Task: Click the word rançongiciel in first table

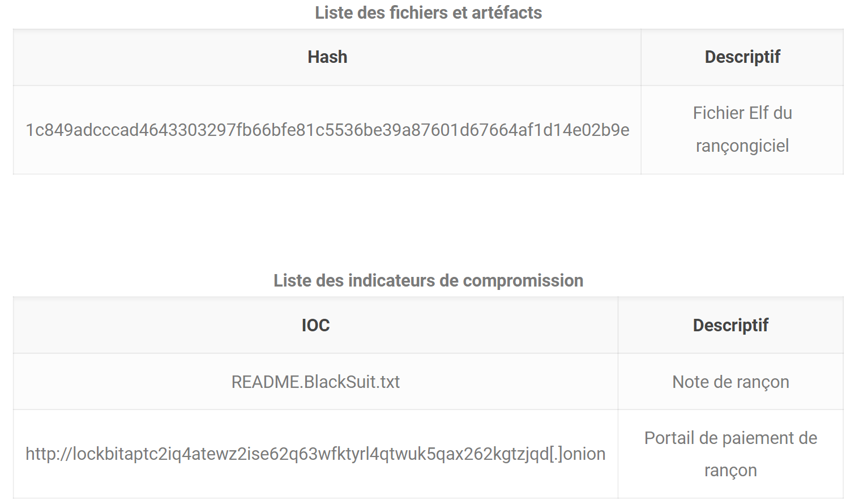Action: pos(742,146)
